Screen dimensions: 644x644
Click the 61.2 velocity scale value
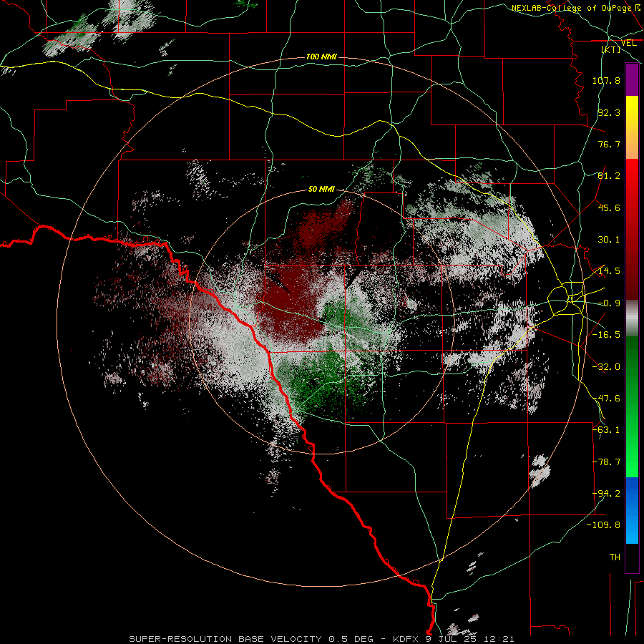[609, 176]
